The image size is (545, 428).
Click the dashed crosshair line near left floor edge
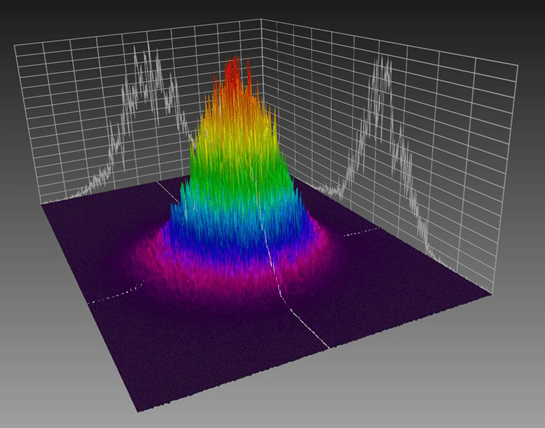[x=116, y=295]
